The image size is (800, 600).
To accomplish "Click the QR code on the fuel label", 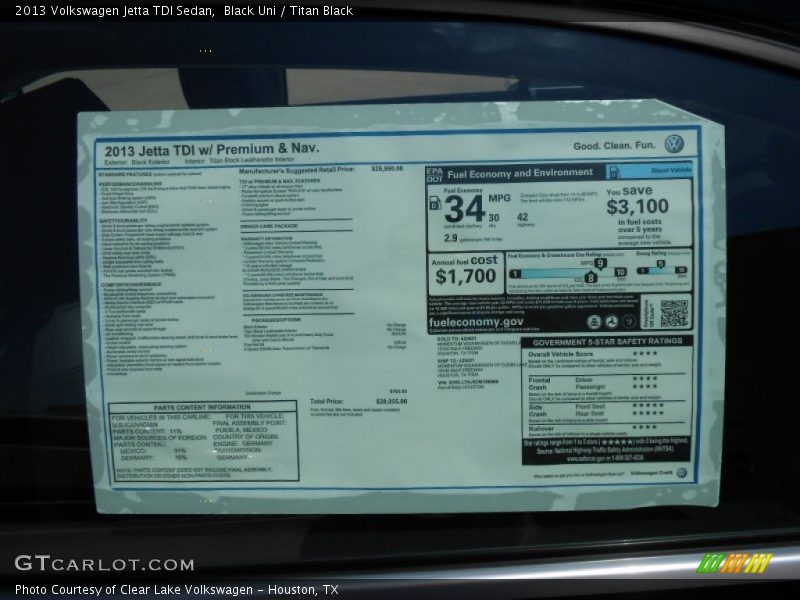I will click(674, 313).
